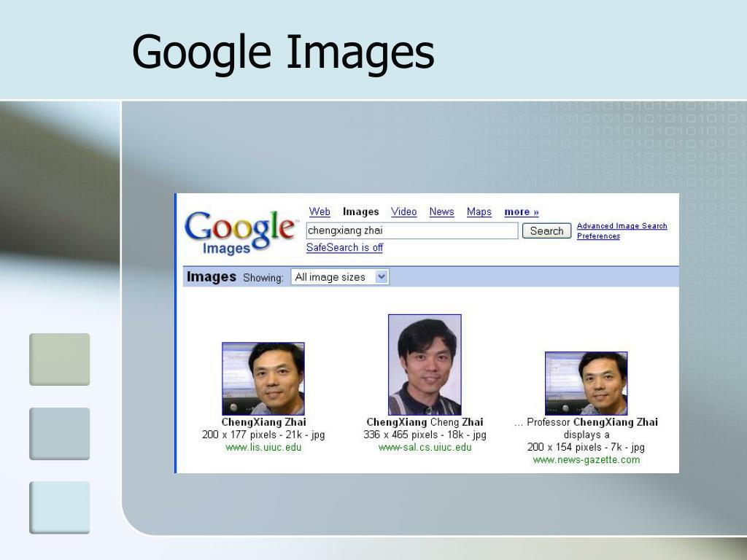Click the 'ChengXiang Cheng Zhai' result title

pos(425,422)
